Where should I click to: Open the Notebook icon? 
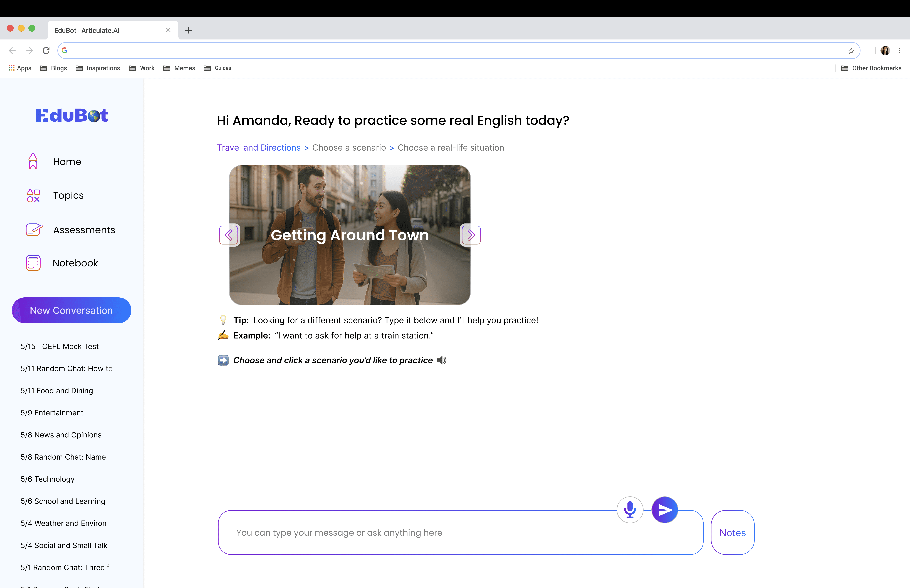(x=33, y=263)
